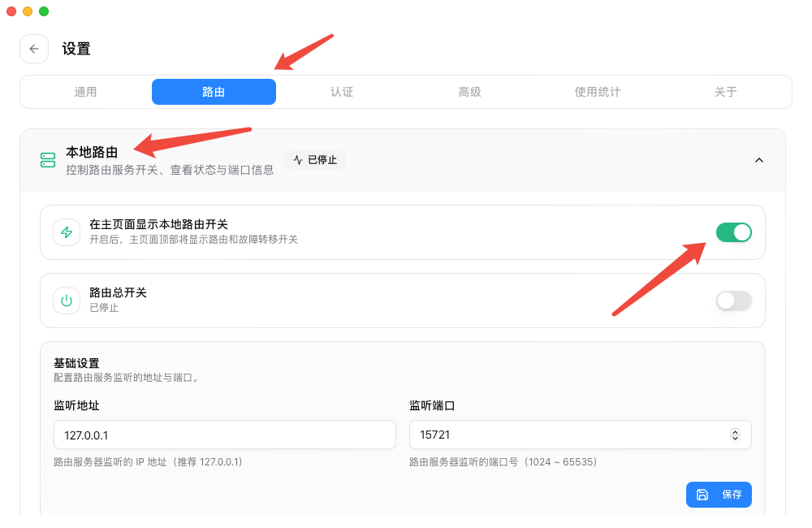Click the 监听地址 input field
The image size is (812, 528).
click(x=225, y=435)
